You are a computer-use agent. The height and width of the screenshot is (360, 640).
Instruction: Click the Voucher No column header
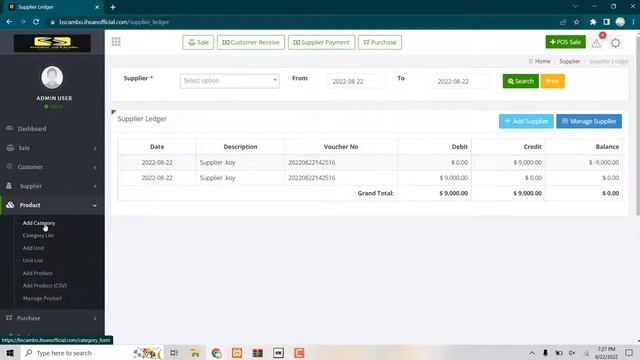coord(341,147)
